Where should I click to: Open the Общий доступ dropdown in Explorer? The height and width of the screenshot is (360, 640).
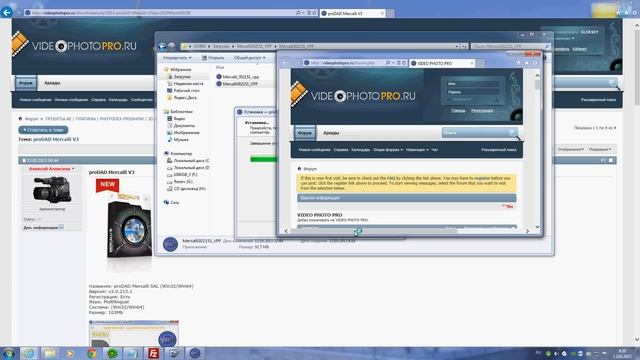point(249,58)
